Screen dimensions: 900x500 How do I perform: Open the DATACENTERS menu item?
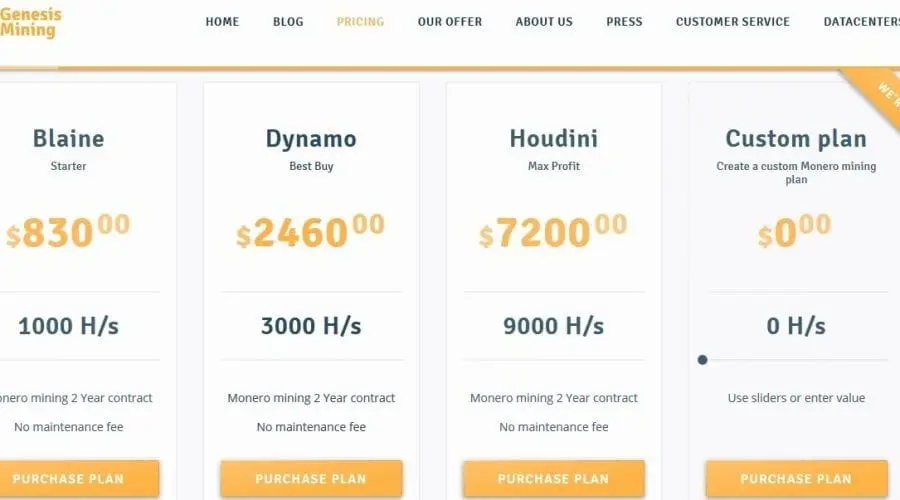tap(862, 22)
